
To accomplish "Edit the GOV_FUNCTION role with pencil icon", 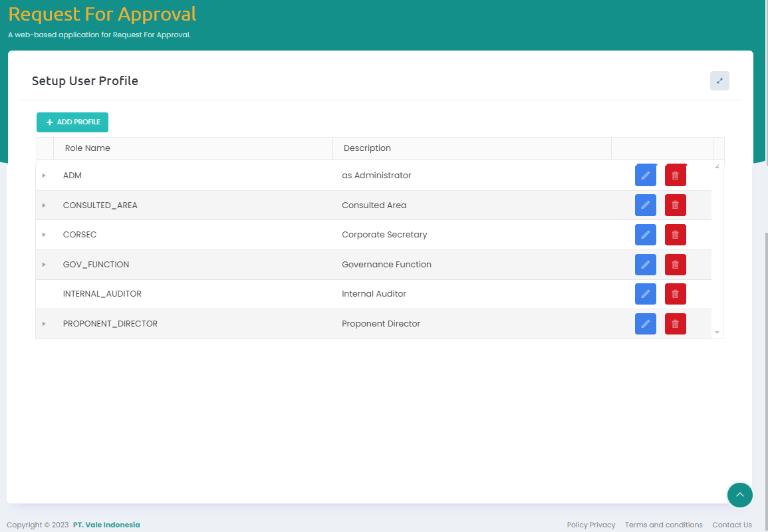I will coord(645,265).
